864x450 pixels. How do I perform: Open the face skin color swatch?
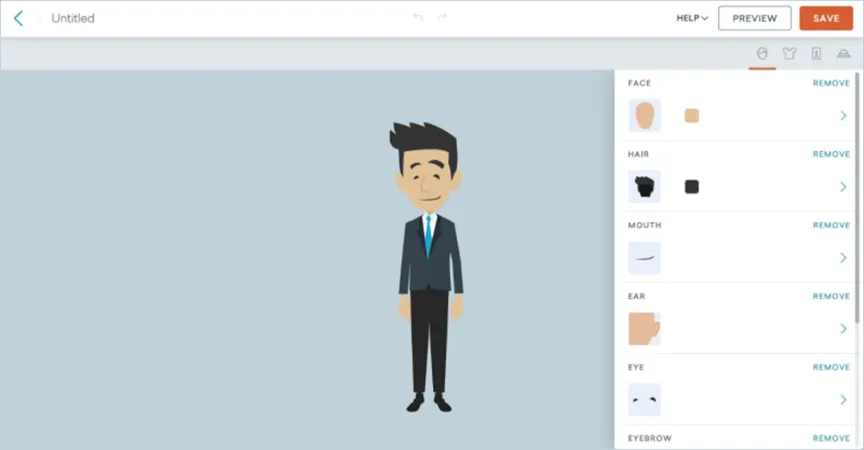[x=692, y=116]
